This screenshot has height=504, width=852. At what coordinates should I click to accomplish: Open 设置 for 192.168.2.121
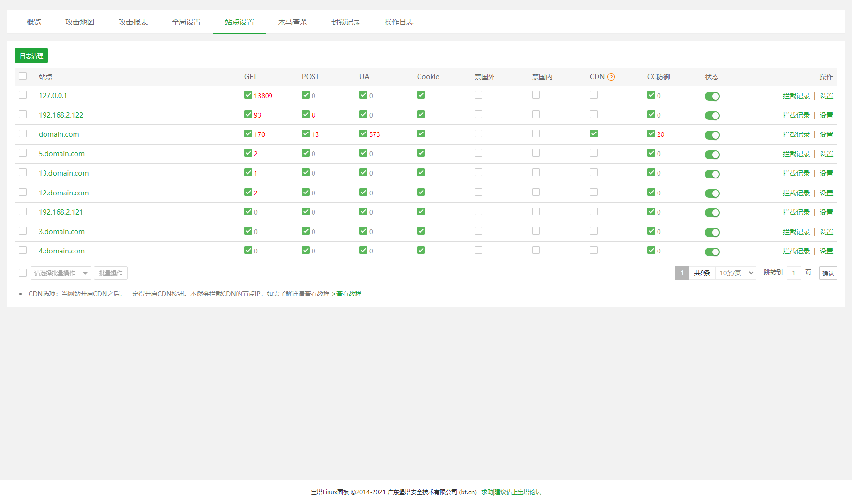tap(826, 212)
